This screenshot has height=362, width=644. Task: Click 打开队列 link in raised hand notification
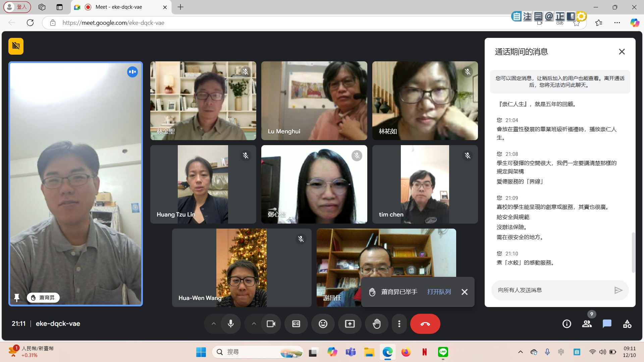tap(439, 292)
